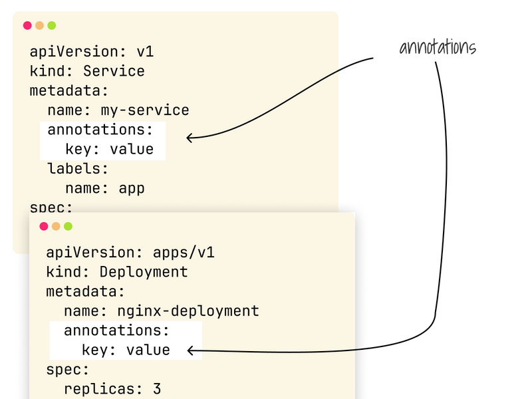The width and height of the screenshot is (532, 399).
Task: Click 'key: value' in the Deployment YAML
Action: [126, 350]
